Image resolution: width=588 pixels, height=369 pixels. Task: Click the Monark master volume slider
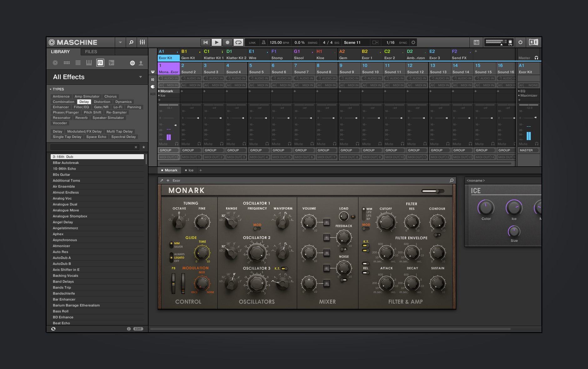433,191
